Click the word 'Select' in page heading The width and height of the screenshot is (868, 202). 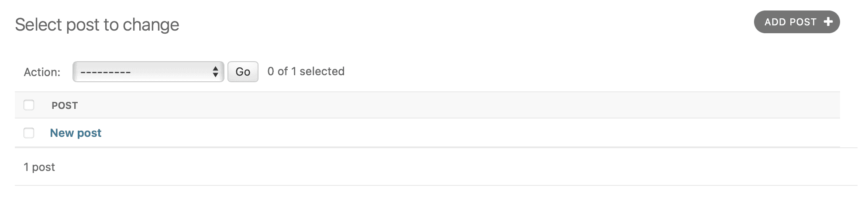[38, 25]
